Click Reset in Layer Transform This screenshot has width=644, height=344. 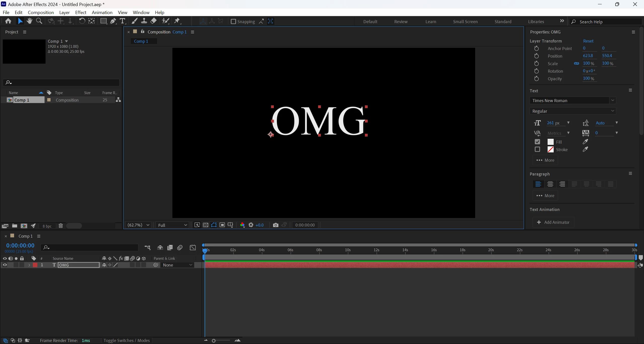pos(588,41)
